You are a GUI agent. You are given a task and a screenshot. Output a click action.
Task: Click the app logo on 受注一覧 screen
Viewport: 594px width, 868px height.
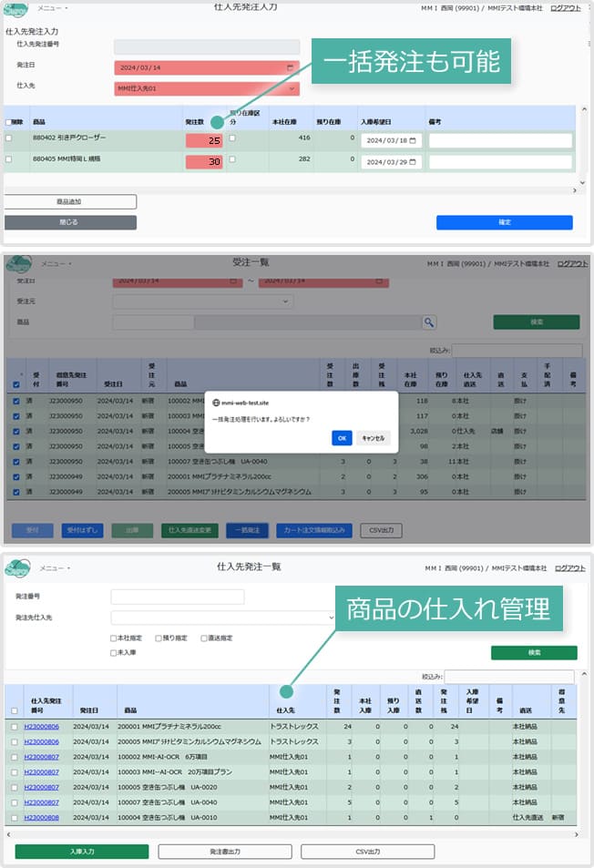[x=19, y=263]
